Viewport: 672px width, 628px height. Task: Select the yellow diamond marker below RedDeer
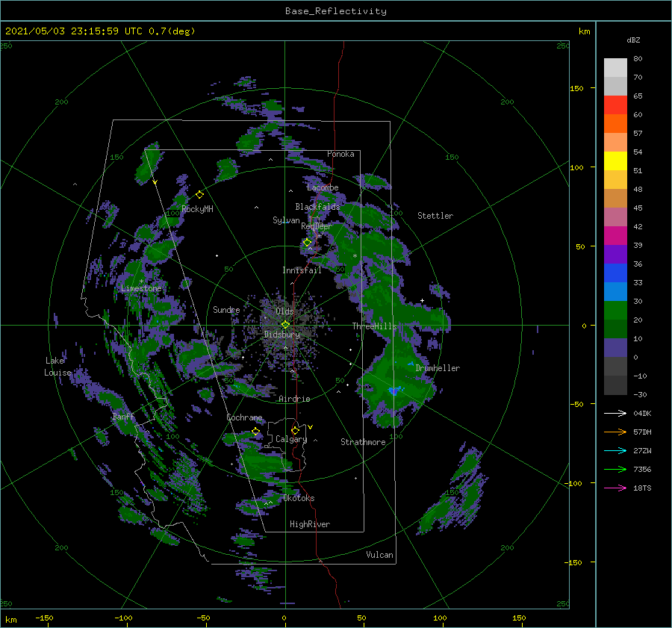point(307,243)
